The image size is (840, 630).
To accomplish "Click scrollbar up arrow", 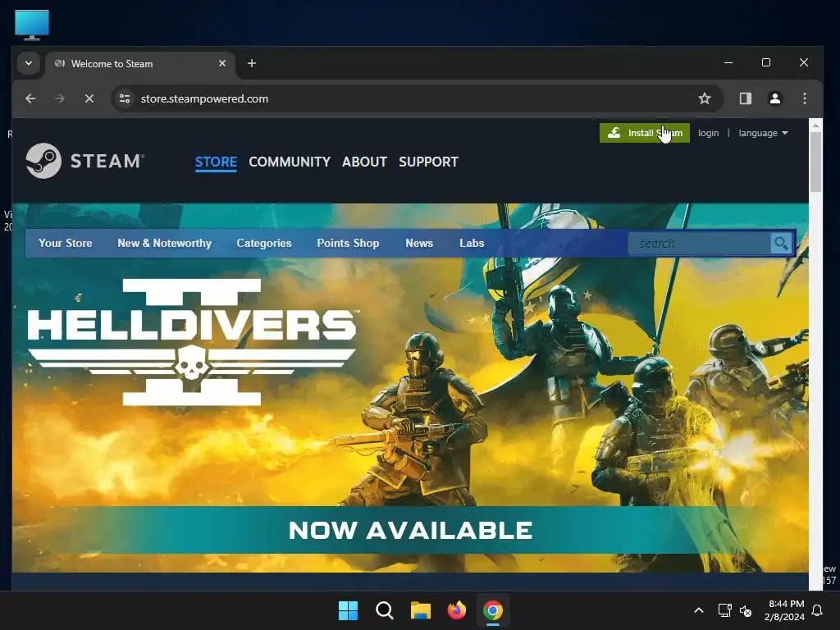I will (x=815, y=125).
